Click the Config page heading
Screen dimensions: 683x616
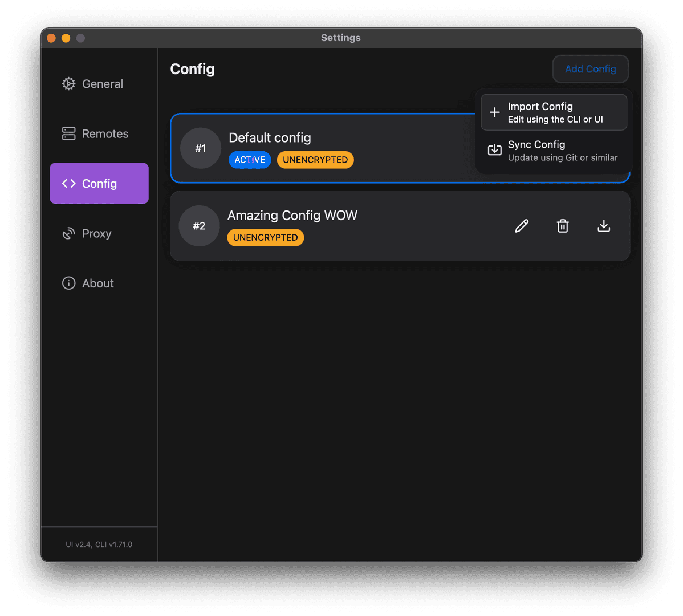coord(192,69)
